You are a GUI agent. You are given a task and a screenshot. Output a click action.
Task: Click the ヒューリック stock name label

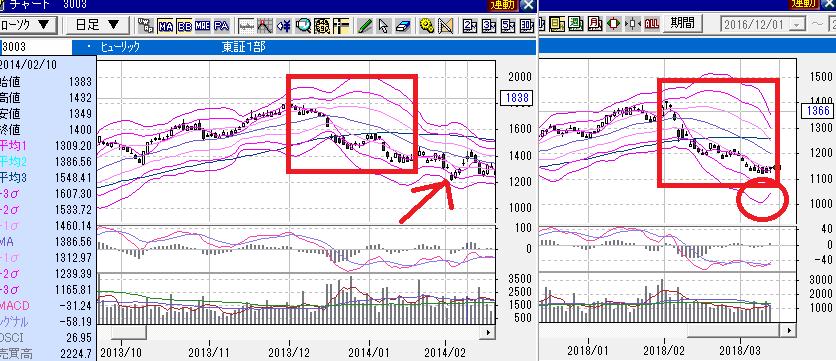coord(120,47)
